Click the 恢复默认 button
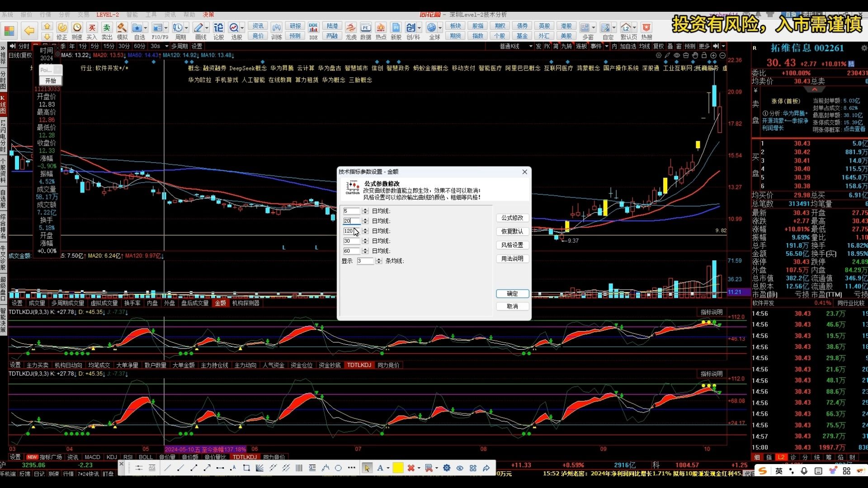The height and width of the screenshot is (488, 868). [x=512, y=231]
